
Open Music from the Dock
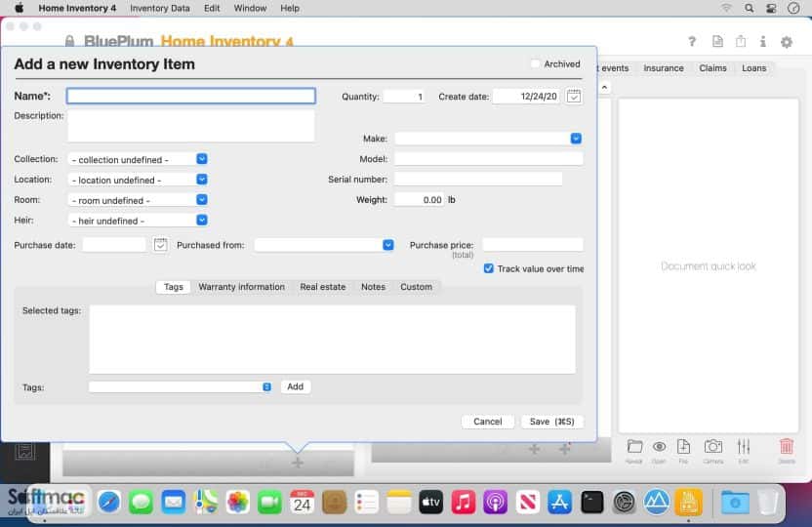point(464,503)
